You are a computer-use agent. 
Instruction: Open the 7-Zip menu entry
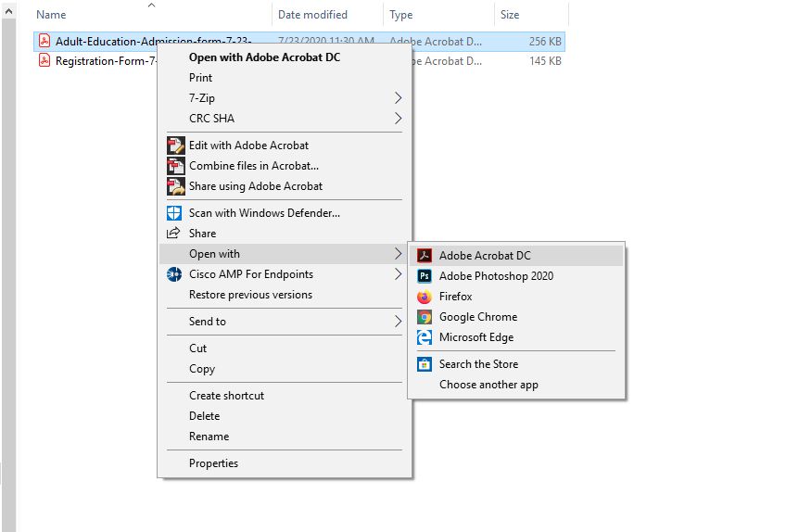(x=285, y=97)
